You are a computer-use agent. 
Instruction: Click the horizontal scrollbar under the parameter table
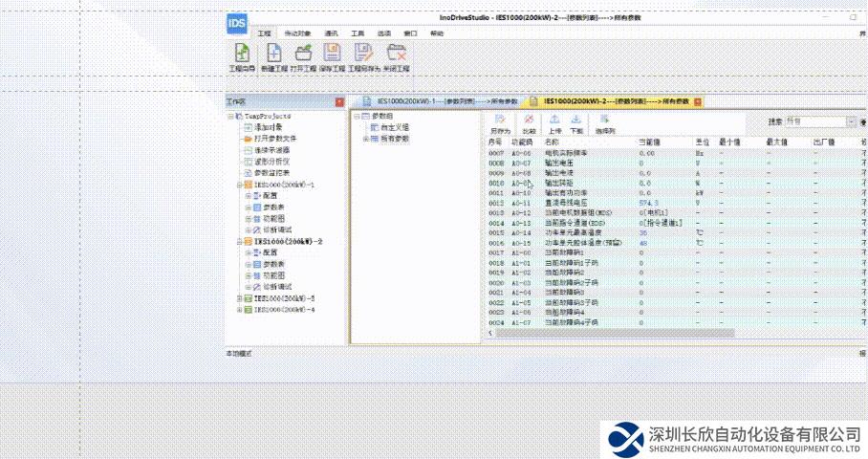612,333
